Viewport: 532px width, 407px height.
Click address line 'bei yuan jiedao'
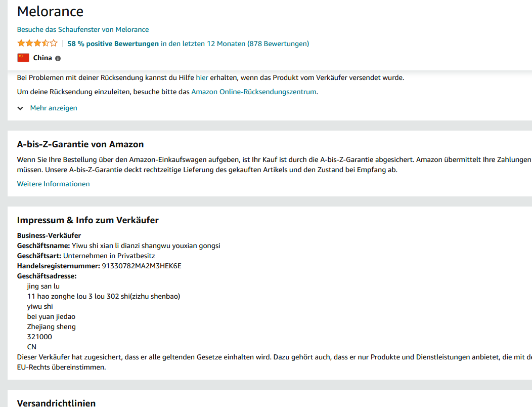[51, 316]
